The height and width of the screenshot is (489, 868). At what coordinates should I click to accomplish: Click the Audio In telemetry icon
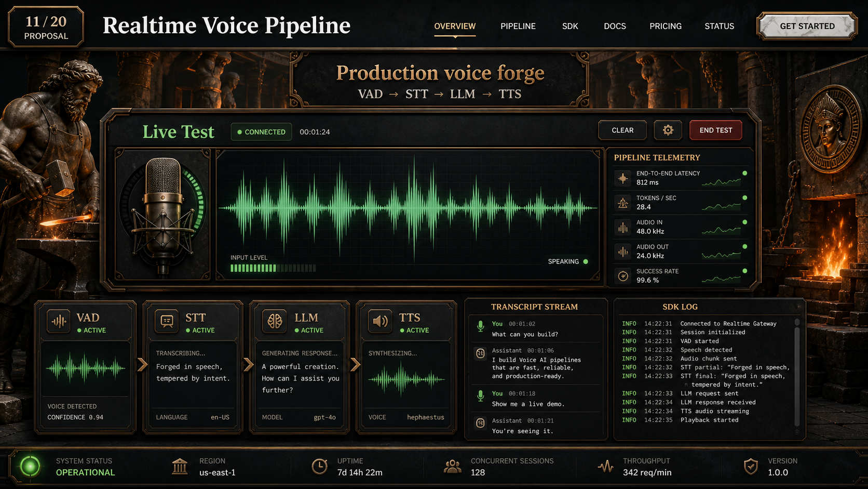pos(622,227)
